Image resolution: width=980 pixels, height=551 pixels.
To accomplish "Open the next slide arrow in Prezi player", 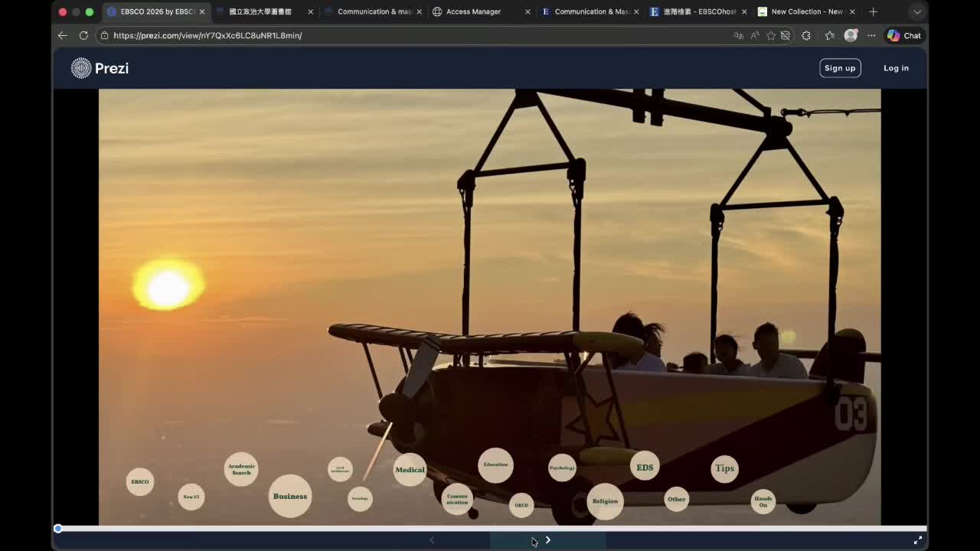I will click(547, 540).
